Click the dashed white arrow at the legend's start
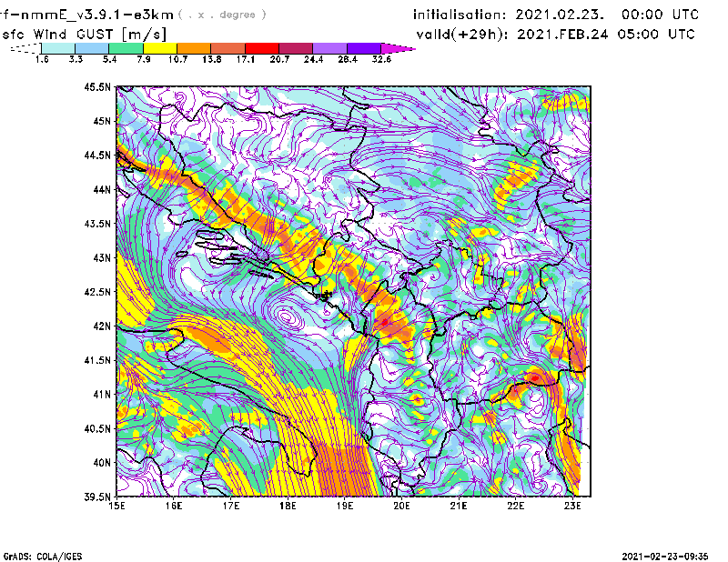Image resolution: width=728 pixels, height=562 pixels. point(25,48)
